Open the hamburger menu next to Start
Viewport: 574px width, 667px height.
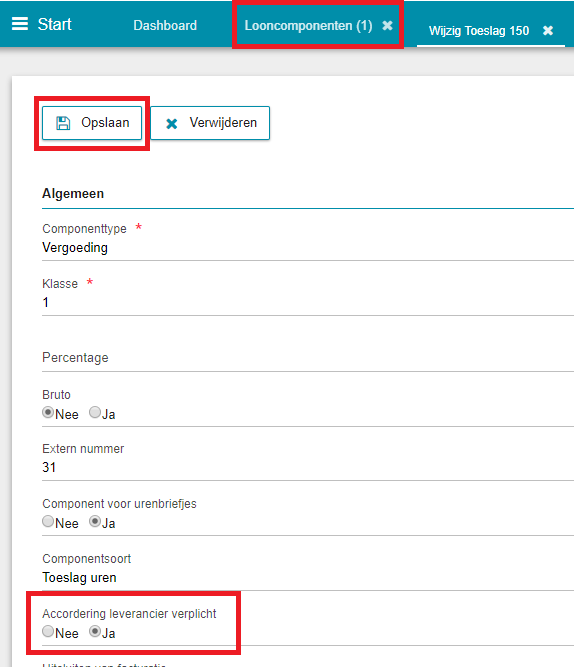20,24
